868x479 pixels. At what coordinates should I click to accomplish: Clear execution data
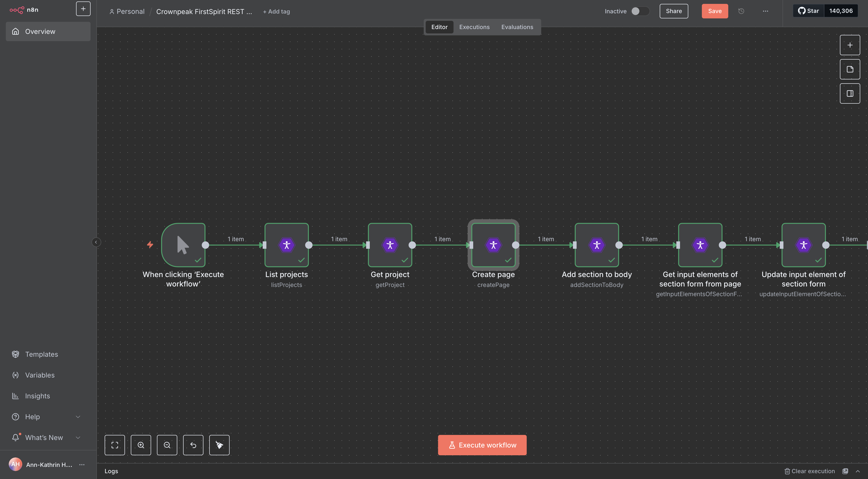click(810, 471)
